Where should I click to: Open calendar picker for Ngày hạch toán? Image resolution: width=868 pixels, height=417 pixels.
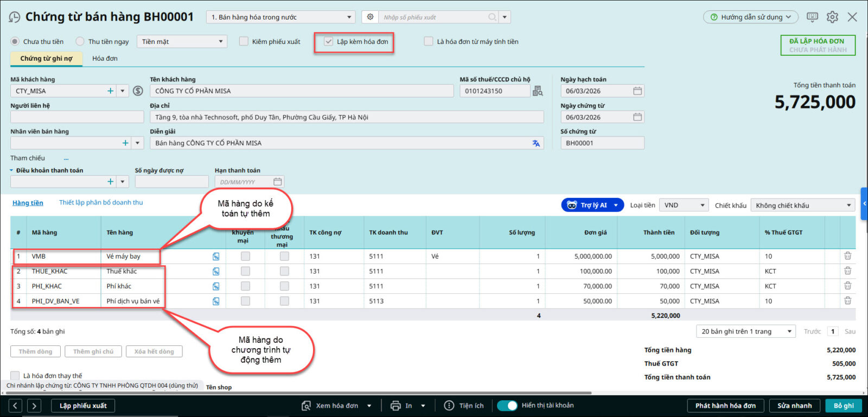coord(637,91)
